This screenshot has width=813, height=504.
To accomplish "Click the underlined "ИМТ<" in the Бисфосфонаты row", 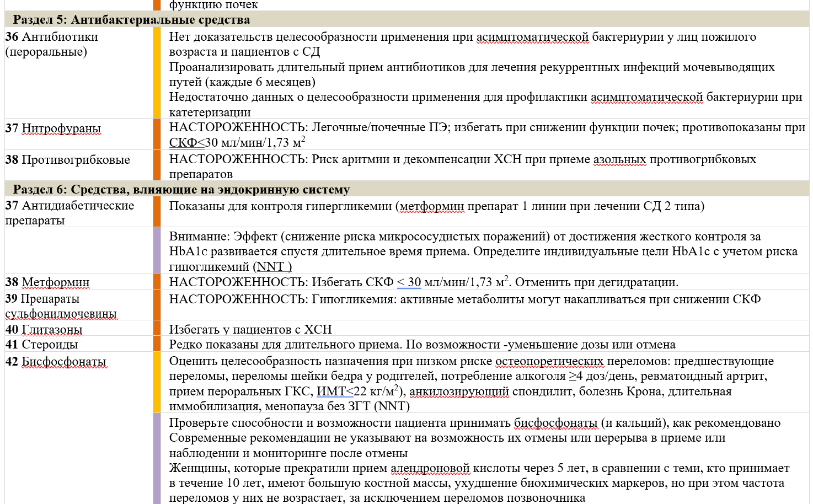I will coord(335,392).
